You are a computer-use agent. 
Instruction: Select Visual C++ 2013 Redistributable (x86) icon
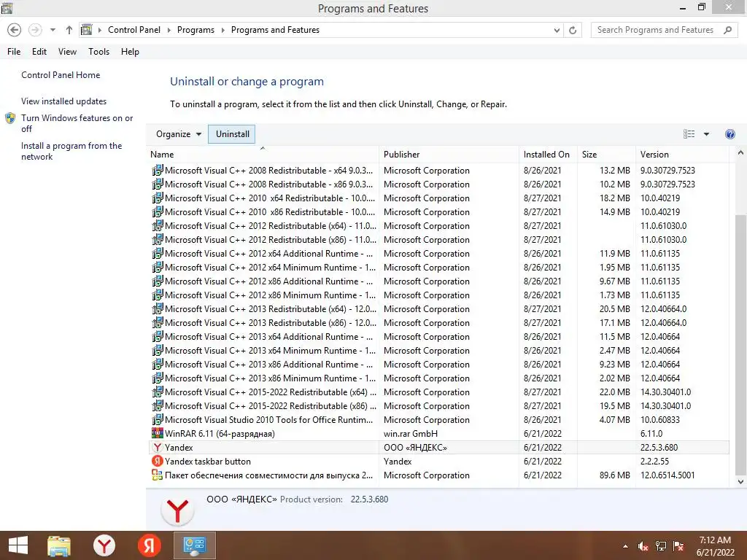click(158, 322)
